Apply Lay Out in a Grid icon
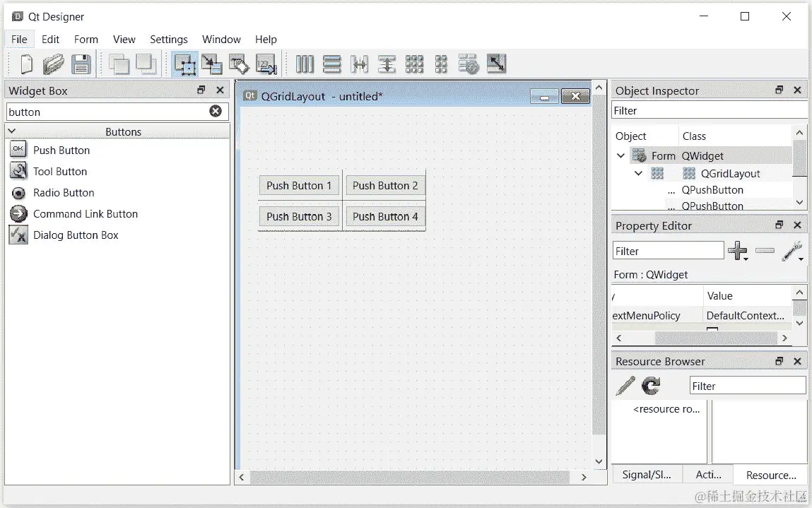Screen dimensions: 812x508 [x=414, y=65]
